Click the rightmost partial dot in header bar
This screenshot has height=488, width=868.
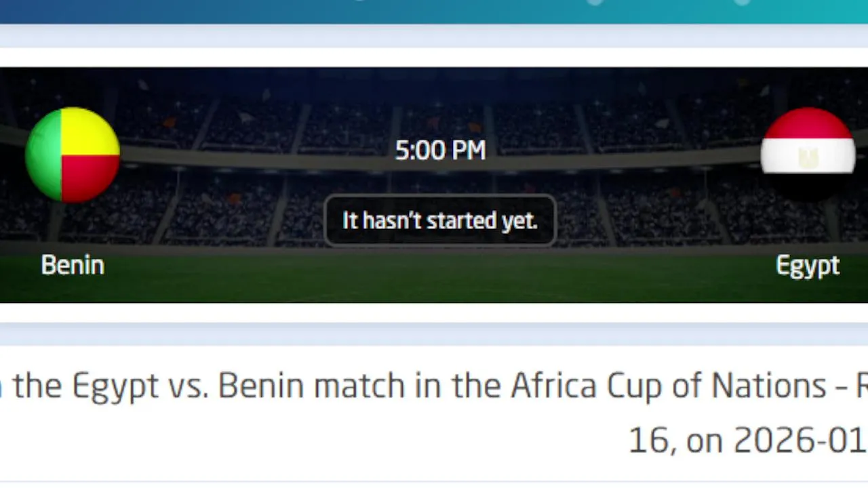[x=743, y=2]
